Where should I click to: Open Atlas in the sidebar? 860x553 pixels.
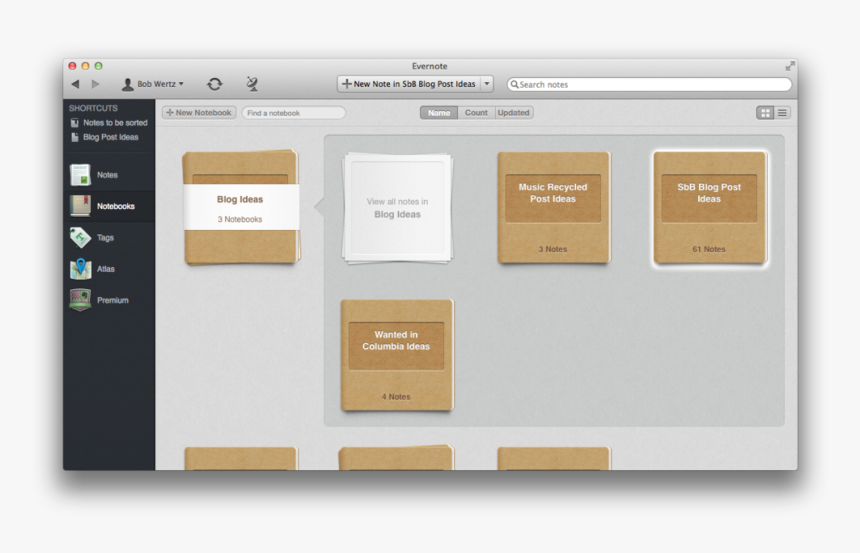(109, 269)
